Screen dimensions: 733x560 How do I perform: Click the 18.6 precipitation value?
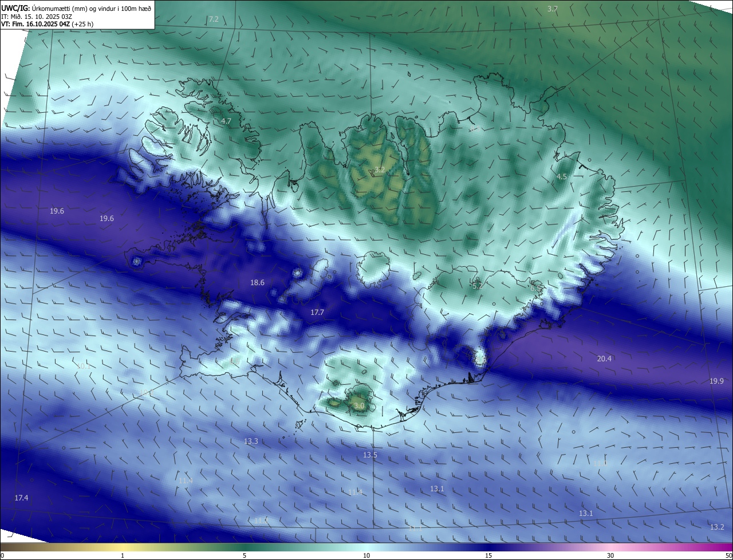click(x=258, y=282)
